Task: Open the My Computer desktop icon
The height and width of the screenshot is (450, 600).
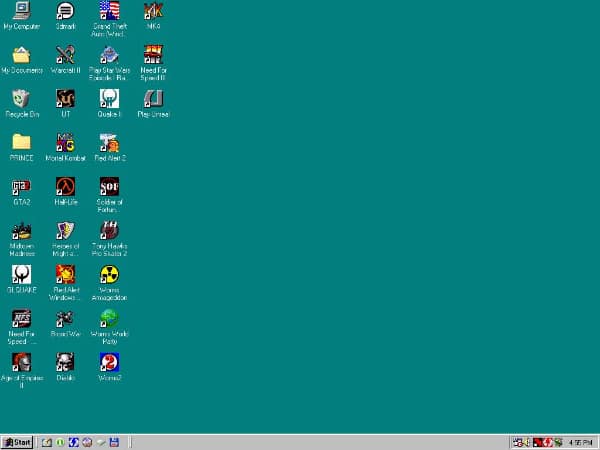Action: click(21, 12)
